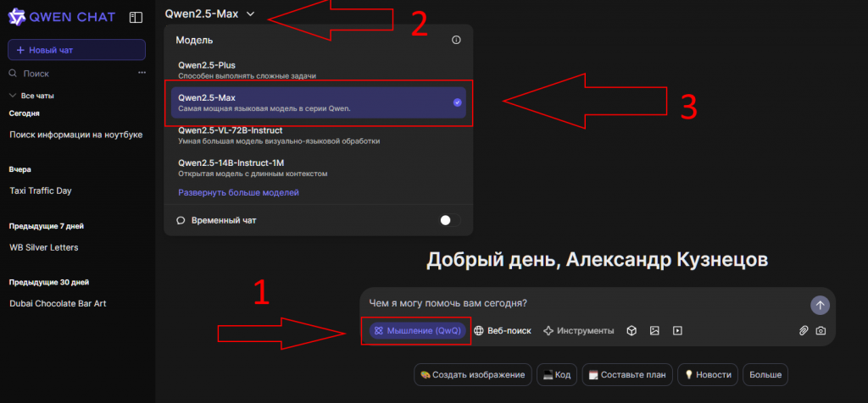Click the Qwen Chat logo
868x403 pixels.
point(61,17)
